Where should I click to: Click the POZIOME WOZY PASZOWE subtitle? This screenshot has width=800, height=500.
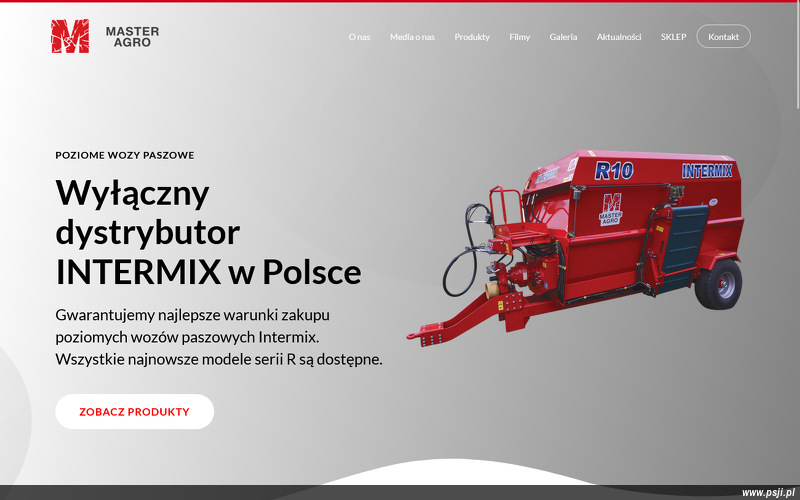(125, 155)
